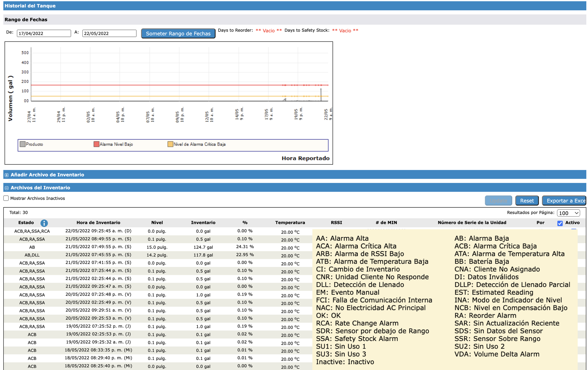Click the ACB: Alarma Crítica Baja entry

(x=496, y=246)
